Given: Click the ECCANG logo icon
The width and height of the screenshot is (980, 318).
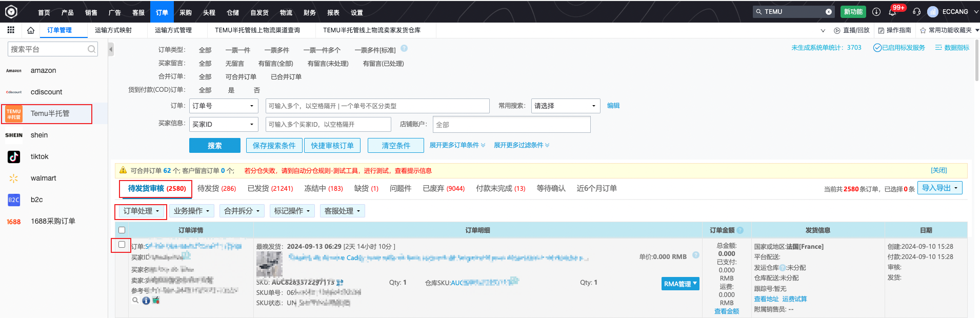Looking at the screenshot, I should point(11,11).
